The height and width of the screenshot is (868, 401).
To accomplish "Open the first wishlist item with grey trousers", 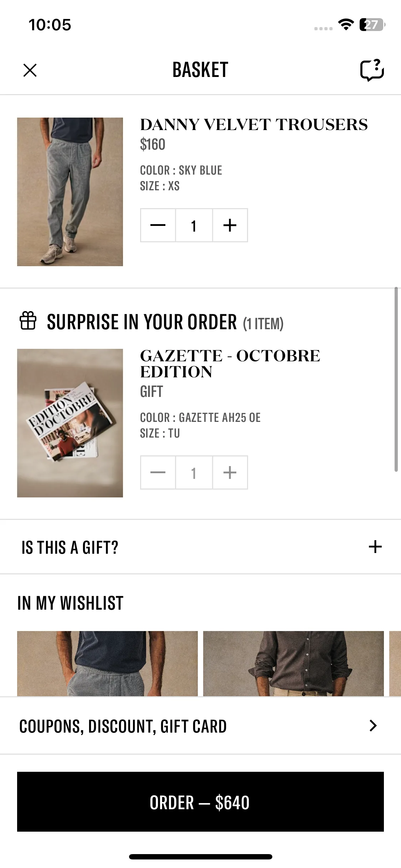I will [107, 663].
